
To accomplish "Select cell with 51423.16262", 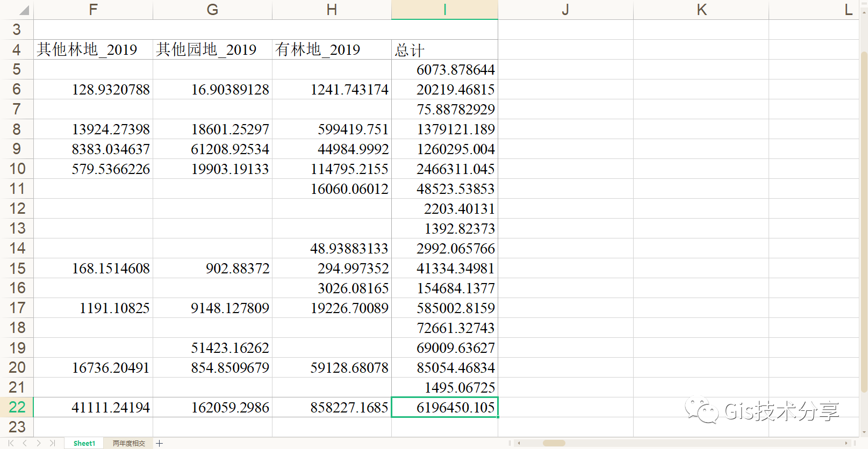I will click(213, 347).
